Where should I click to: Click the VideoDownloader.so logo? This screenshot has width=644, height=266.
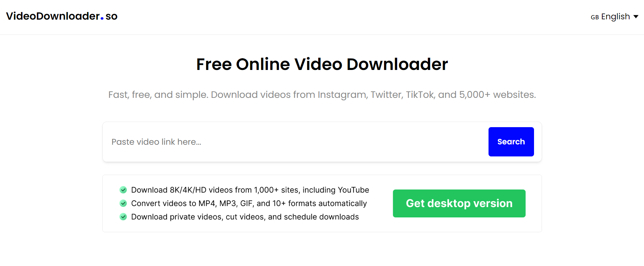coord(62,16)
